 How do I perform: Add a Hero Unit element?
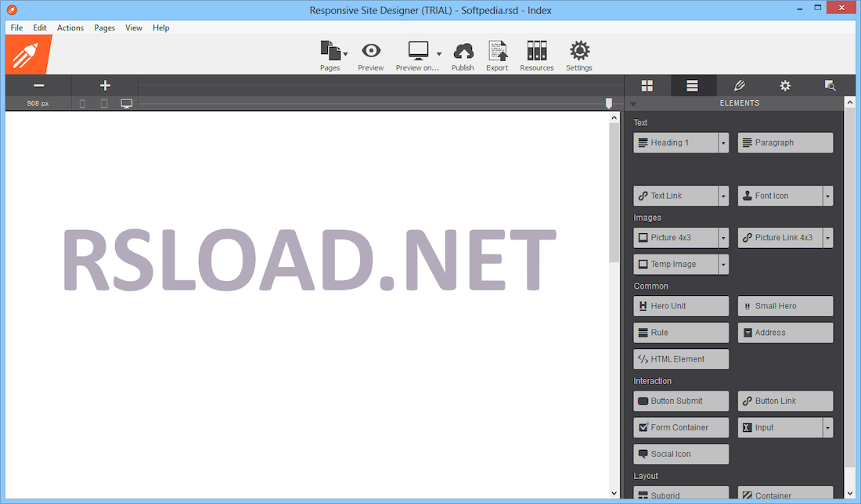(x=682, y=306)
